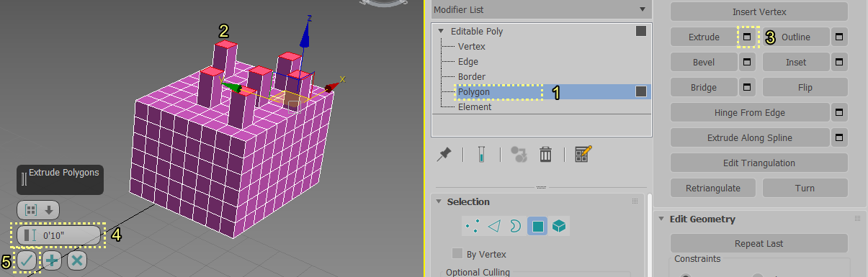Click the extrusion height field
The height and width of the screenshot is (277, 868).
coord(59,235)
